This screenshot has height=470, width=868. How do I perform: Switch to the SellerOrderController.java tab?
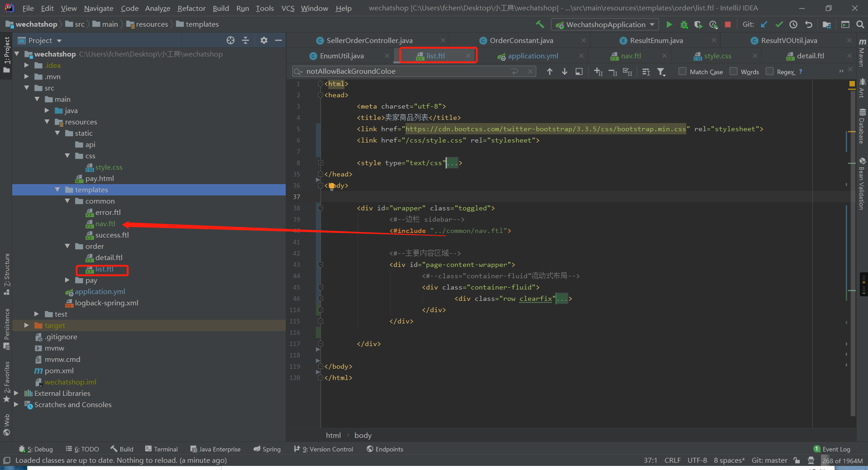point(368,40)
